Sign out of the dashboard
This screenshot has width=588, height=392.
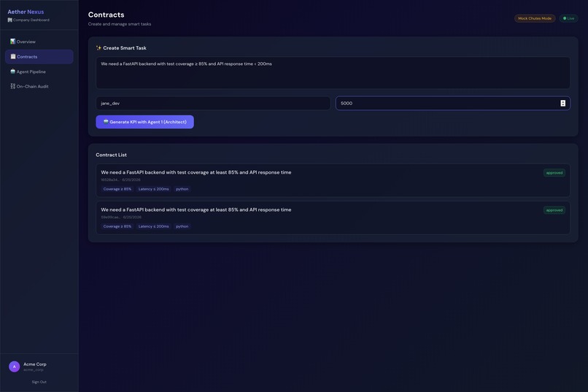click(x=39, y=382)
